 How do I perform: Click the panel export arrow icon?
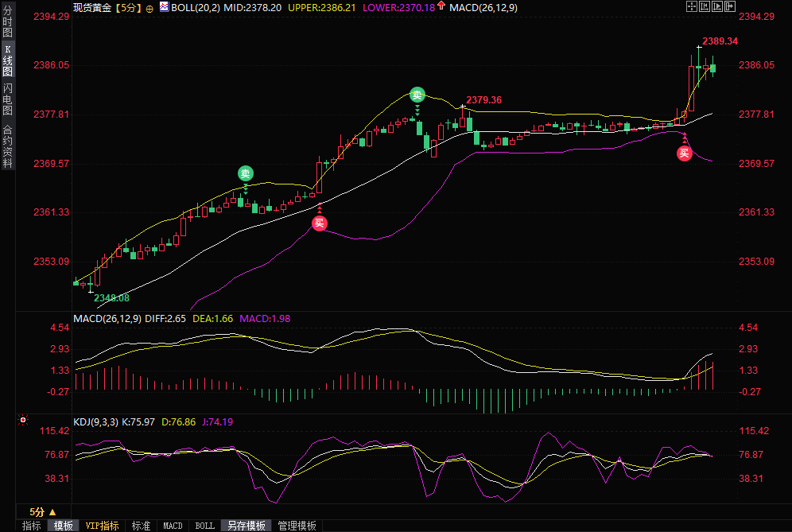[730, 6]
